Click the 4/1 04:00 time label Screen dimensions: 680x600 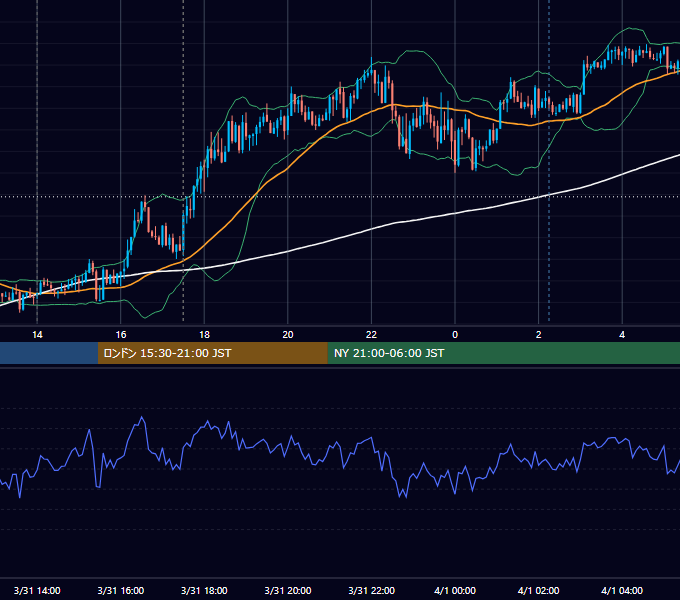622,590
